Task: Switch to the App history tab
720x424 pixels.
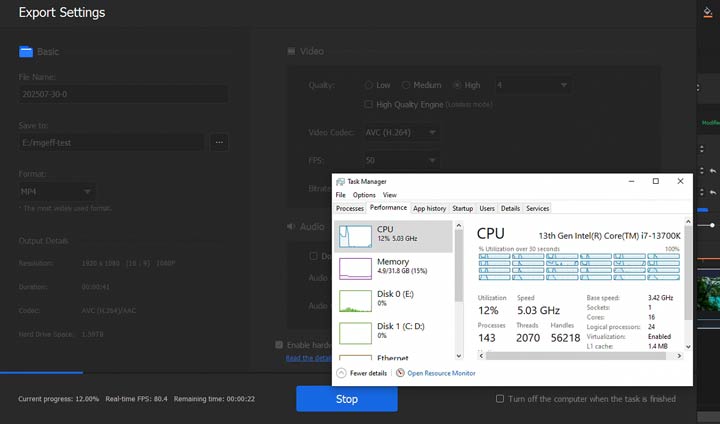Action: (429, 209)
